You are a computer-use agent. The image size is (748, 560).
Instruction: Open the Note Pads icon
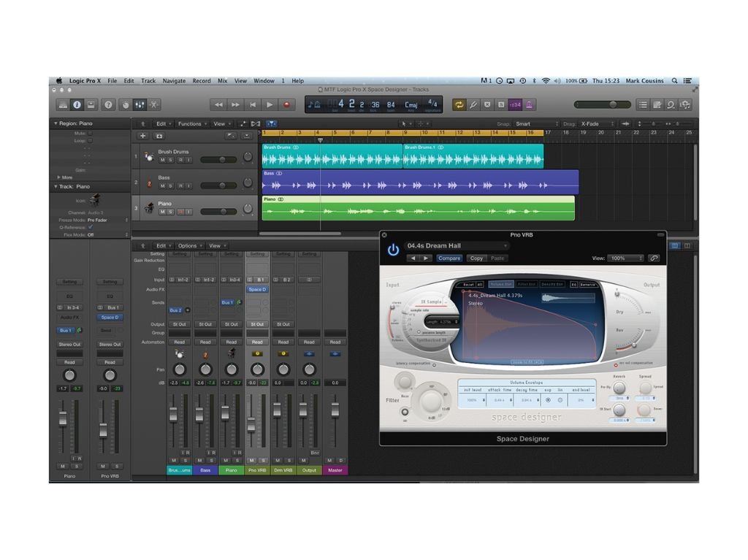coord(657,104)
